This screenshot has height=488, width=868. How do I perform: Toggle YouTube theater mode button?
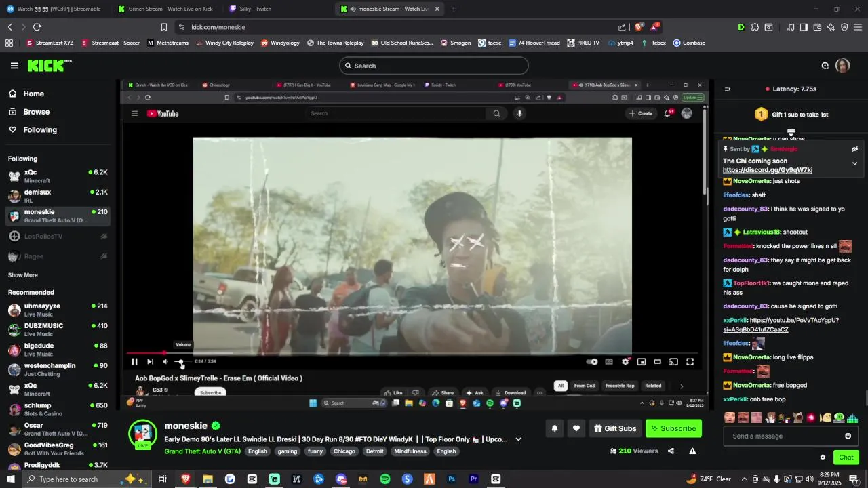(657, 361)
